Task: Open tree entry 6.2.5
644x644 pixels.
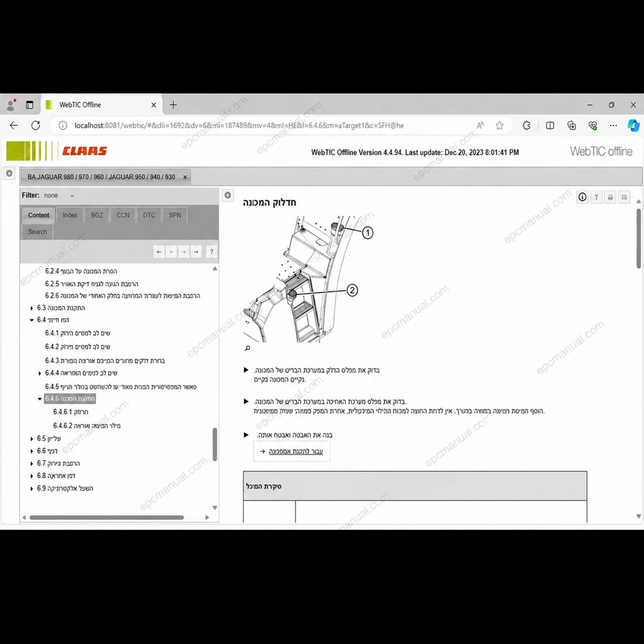Action: coord(91,284)
